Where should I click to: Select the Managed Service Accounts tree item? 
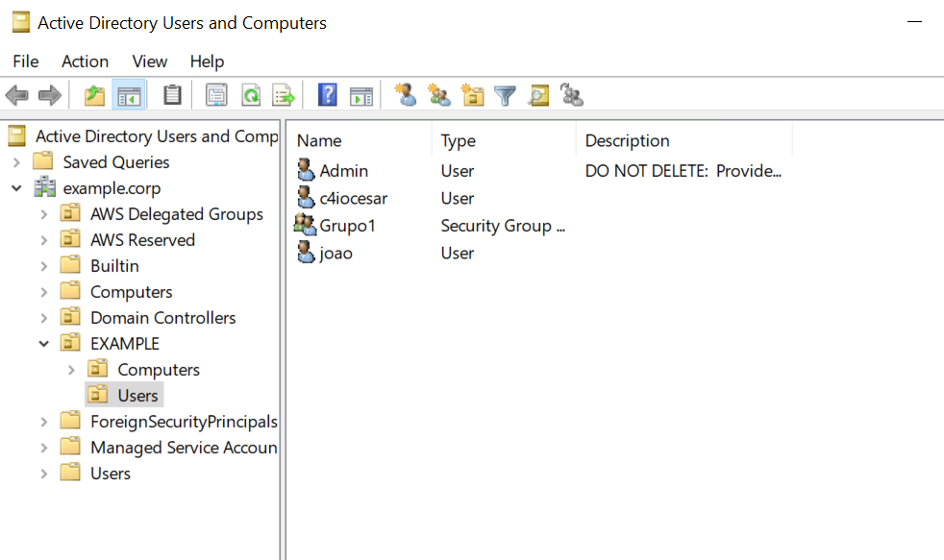(184, 448)
